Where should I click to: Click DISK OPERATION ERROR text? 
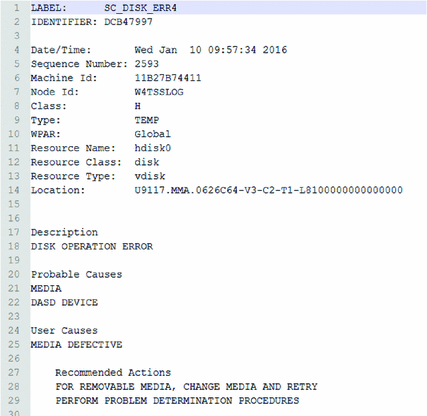92,246
